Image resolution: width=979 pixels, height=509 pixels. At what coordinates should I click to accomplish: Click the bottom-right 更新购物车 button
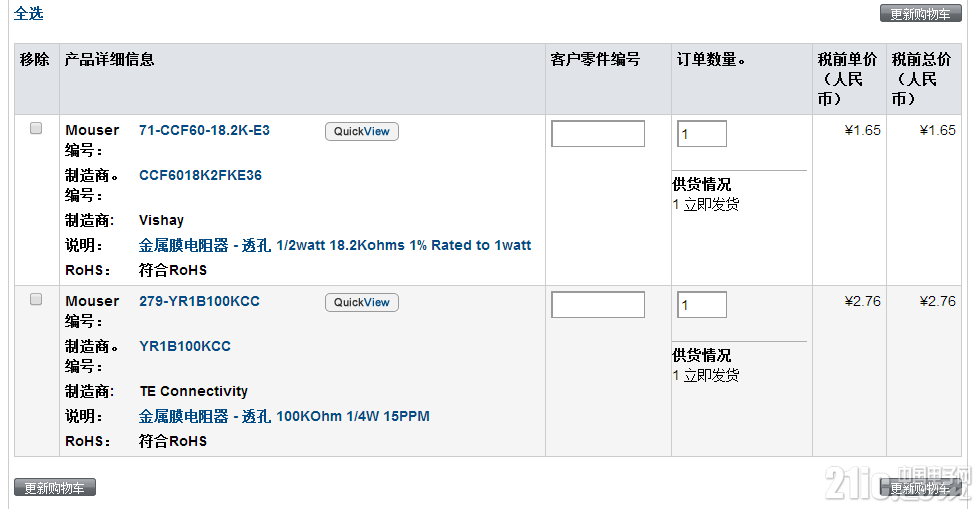coord(920,488)
